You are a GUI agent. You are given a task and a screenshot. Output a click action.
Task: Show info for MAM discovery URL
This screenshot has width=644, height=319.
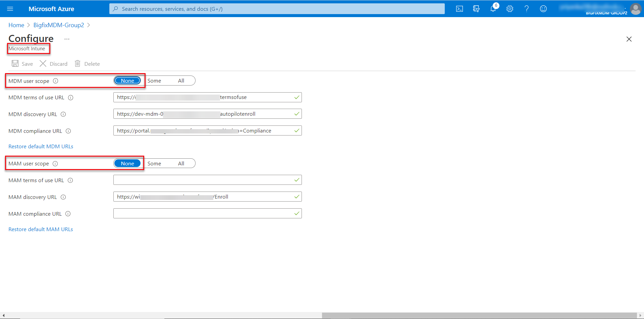(x=63, y=197)
